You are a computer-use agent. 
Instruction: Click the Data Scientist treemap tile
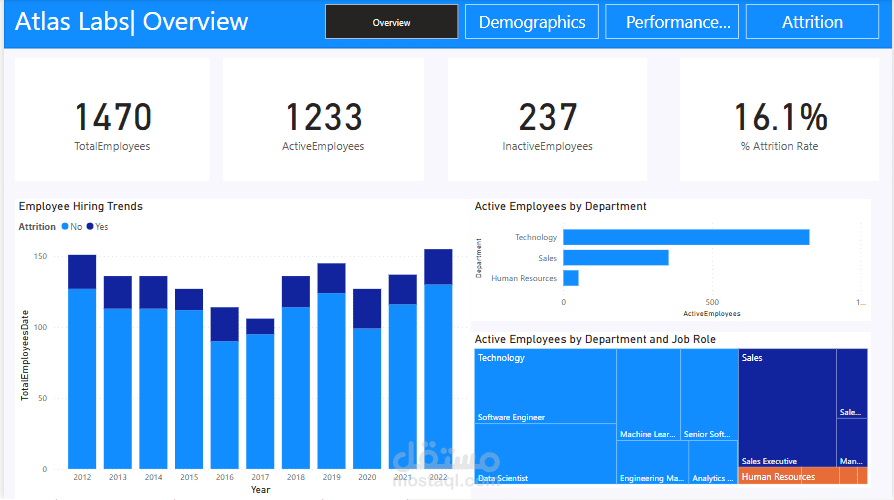546,455
